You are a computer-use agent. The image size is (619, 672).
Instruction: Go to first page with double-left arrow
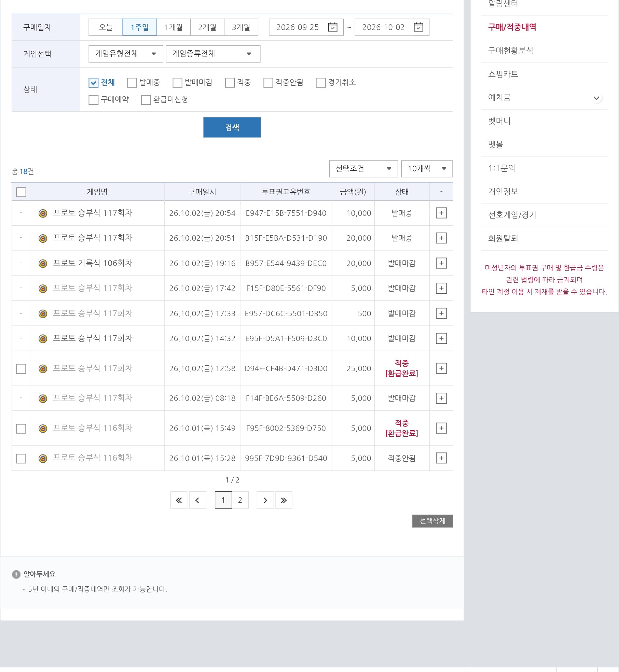[x=179, y=500]
